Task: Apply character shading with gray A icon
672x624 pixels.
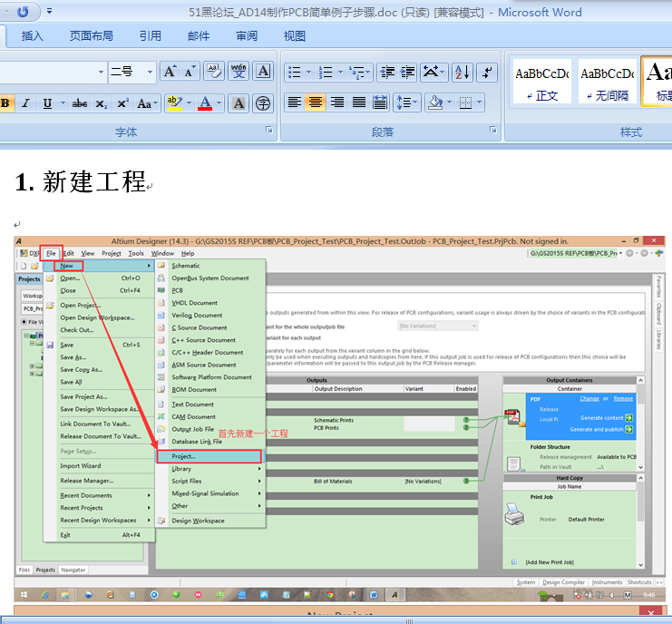Action: [x=239, y=102]
